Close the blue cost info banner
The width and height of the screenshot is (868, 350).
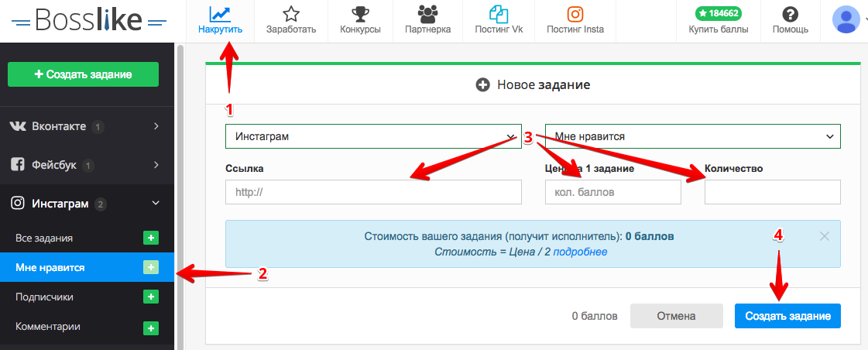825,236
